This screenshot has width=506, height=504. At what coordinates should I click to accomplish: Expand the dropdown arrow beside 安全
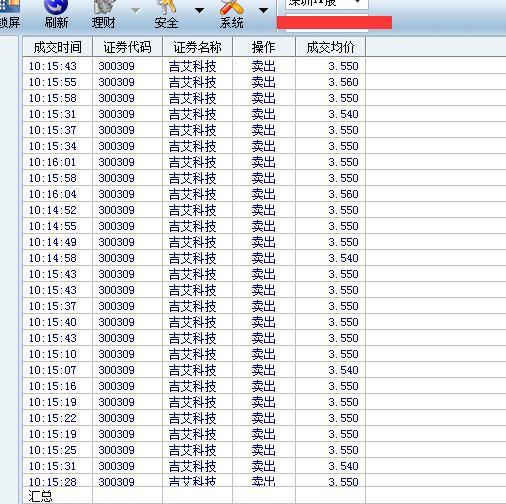click(x=199, y=10)
